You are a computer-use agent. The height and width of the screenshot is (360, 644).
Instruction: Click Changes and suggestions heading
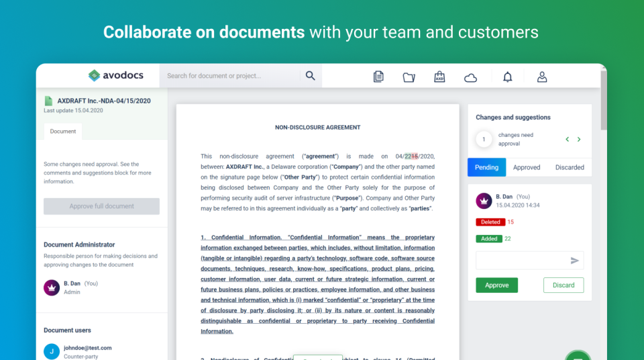513,118
